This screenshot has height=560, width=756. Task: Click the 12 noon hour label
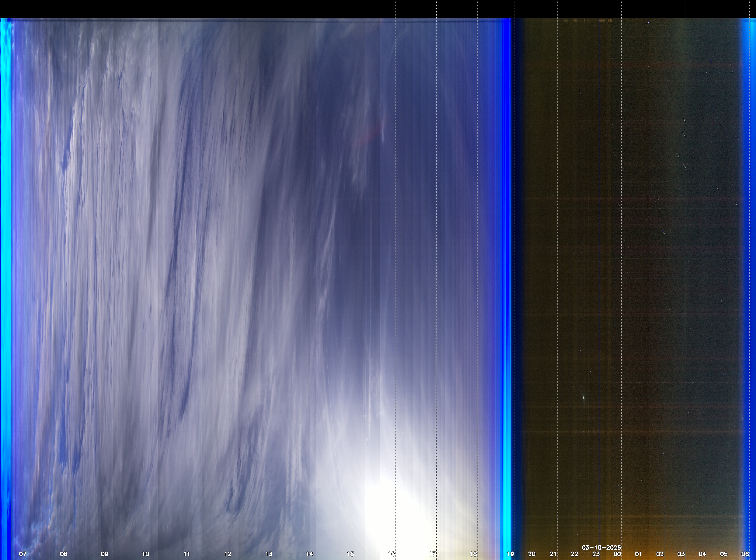click(x=228, y=554)
